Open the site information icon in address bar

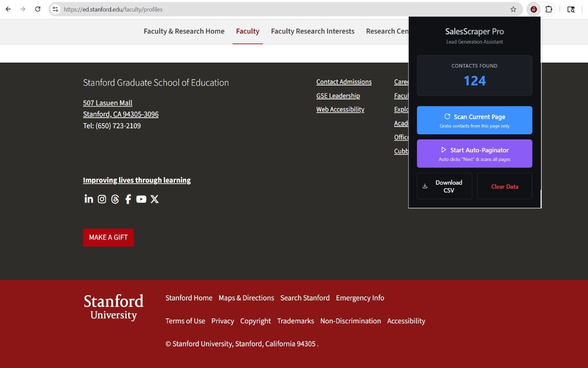[x=55, y=9]
